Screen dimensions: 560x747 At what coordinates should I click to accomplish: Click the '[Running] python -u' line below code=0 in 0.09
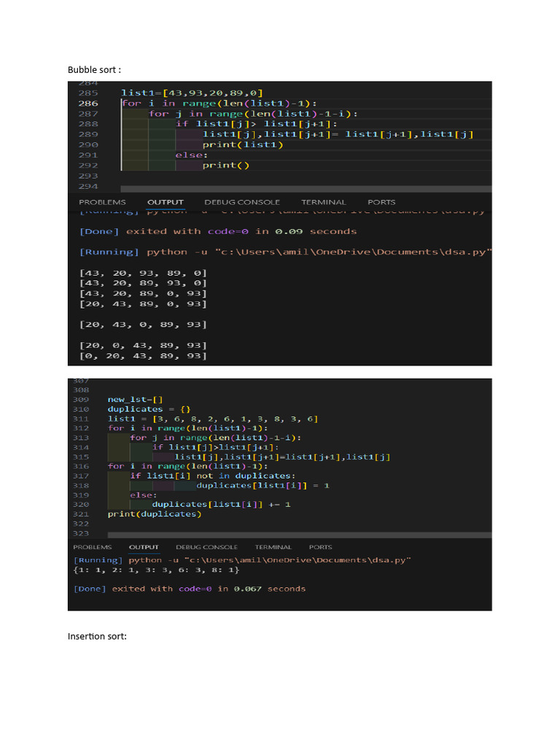(285, 252)
